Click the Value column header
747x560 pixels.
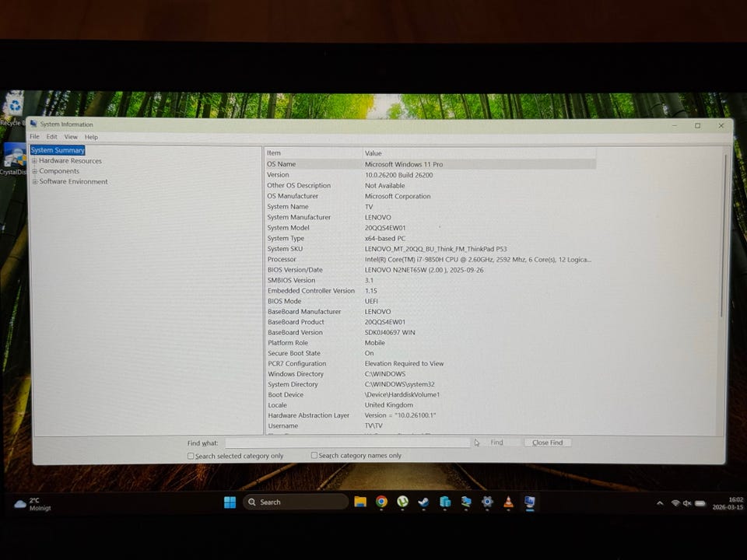479,153
